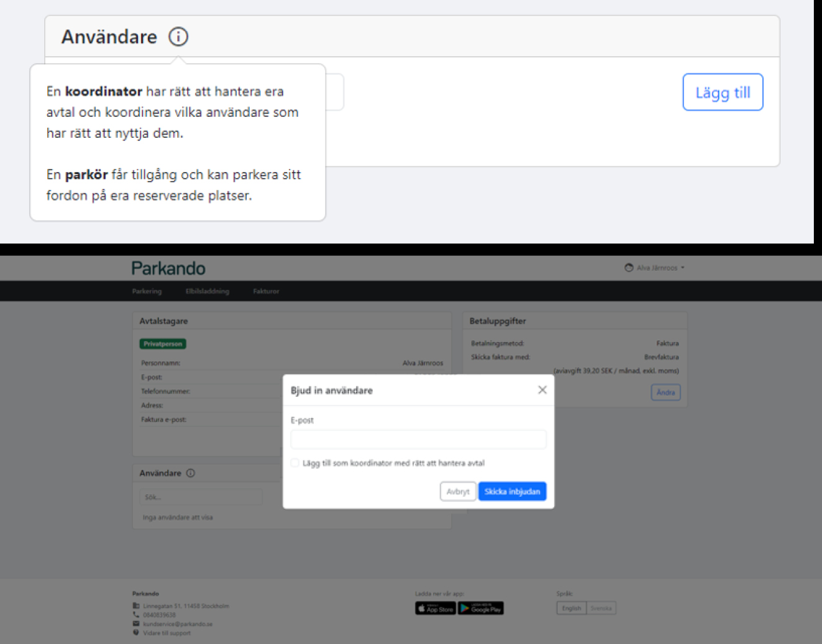The image size is (822, 644).
Task: Go to the Fakturor menu item
Action: [x=266, y=291]
